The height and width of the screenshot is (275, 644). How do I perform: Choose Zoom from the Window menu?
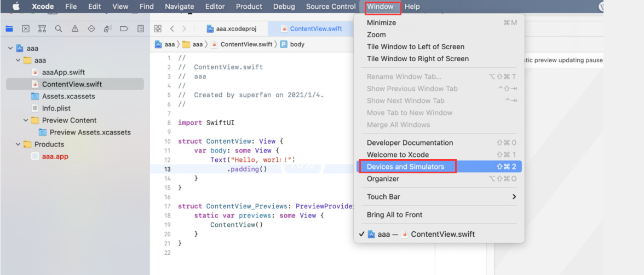tap(439, 35)
